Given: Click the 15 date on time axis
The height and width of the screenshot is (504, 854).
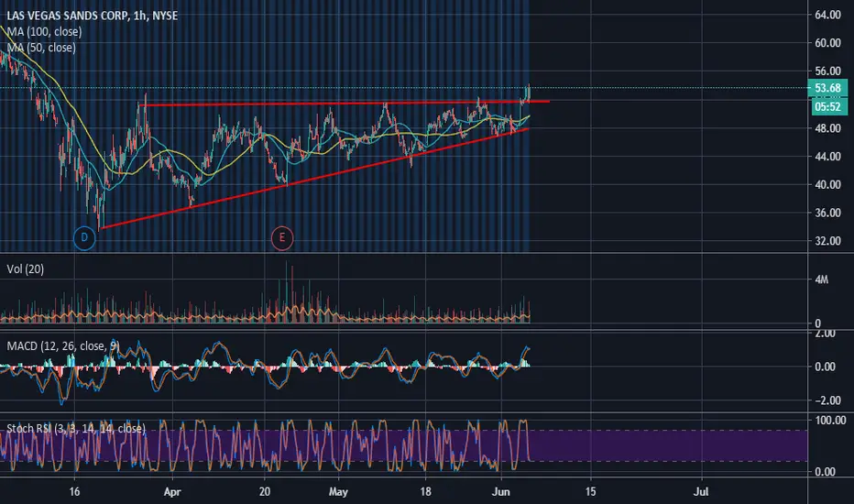Looking at the screenshot, I should click(x=590, y=491).
